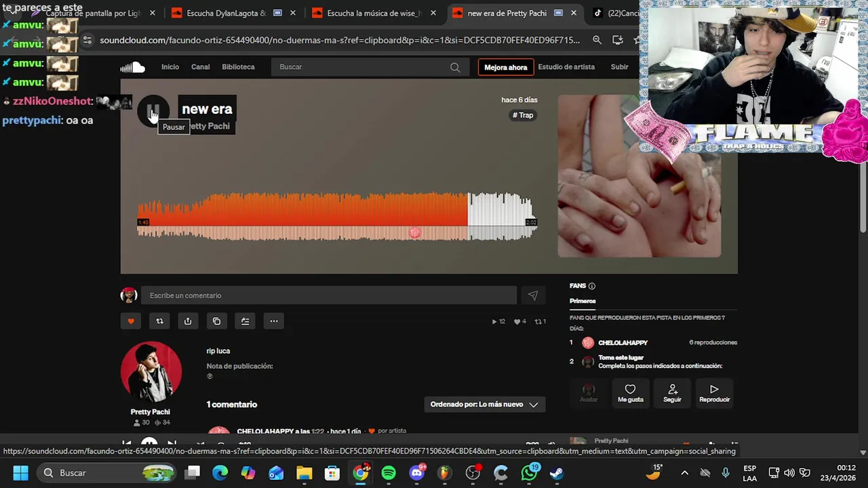View the play count statistic
868x488 pixels.
coord(498,321)
